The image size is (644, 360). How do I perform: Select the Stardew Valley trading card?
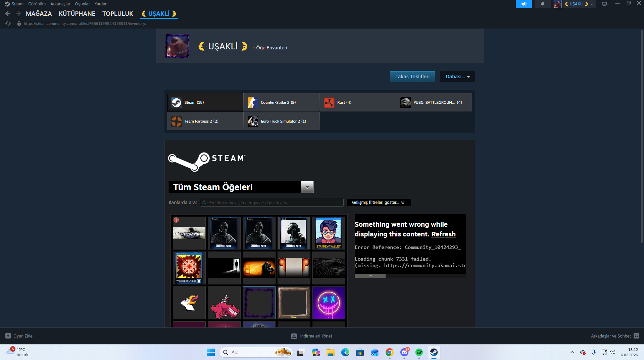329,233
